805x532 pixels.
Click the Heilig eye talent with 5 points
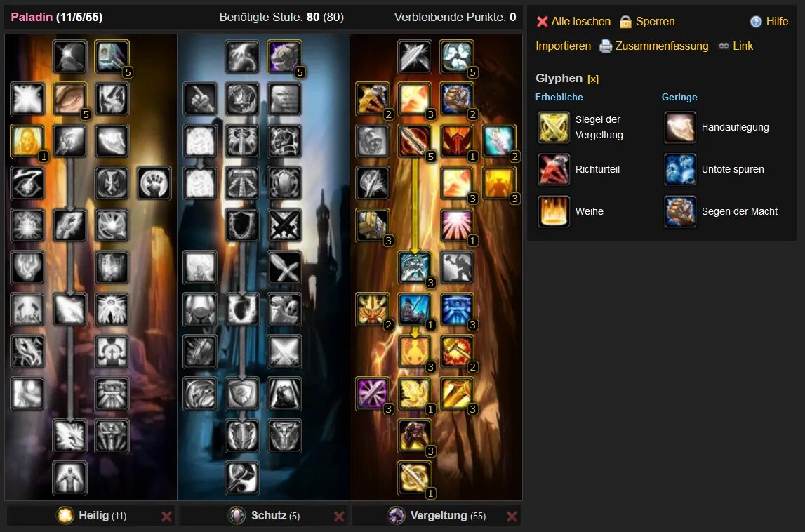(x=69, y=98)
